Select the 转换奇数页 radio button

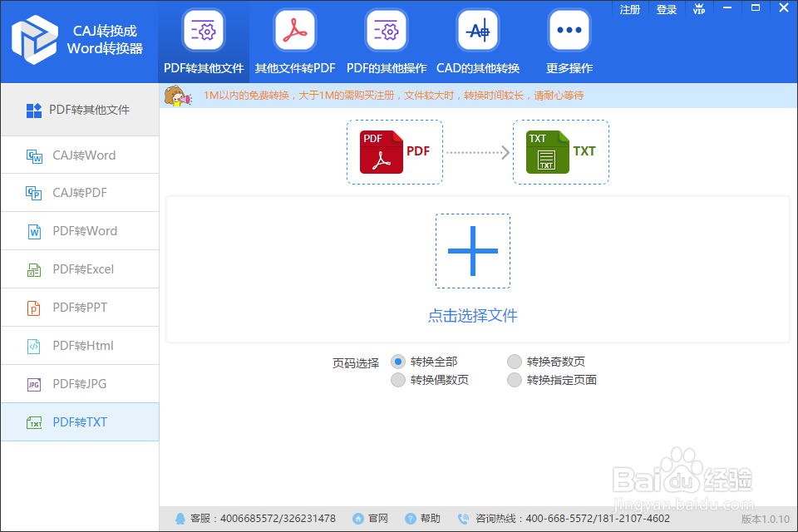click(515, 362)
